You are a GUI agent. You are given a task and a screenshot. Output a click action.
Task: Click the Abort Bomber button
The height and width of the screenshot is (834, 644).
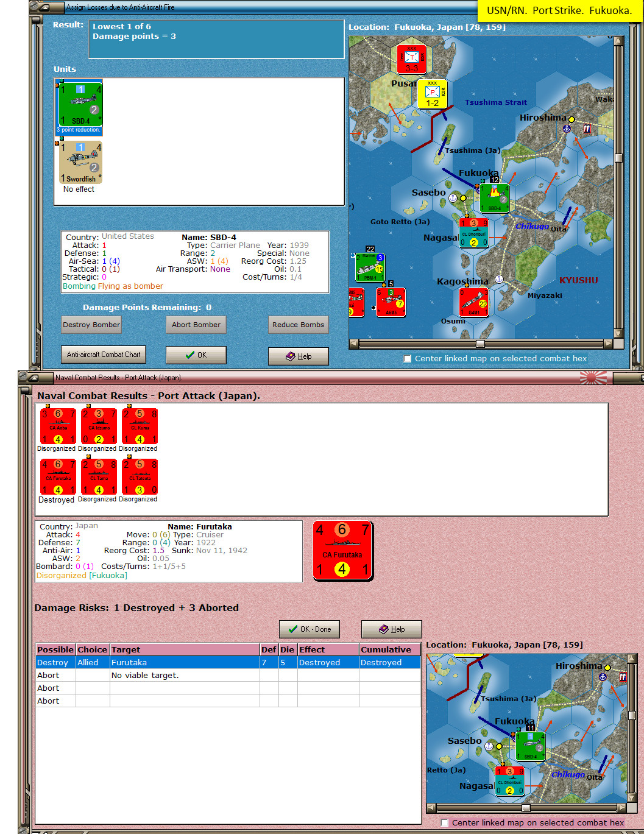(196, 325)
